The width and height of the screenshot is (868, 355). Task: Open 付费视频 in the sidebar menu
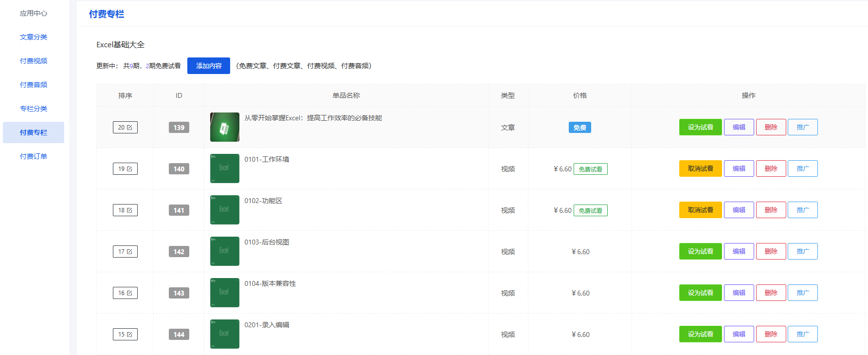pos(34,61)
